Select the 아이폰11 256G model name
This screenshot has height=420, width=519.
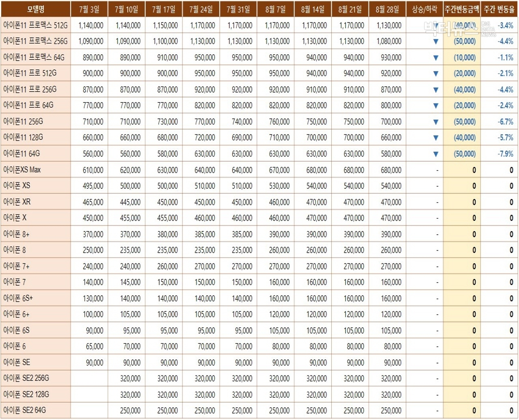[23, 122]
